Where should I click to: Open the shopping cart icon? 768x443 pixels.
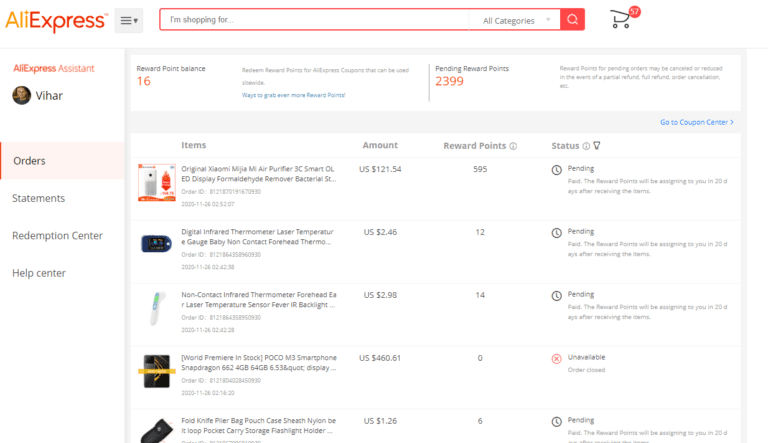(620, 20)
